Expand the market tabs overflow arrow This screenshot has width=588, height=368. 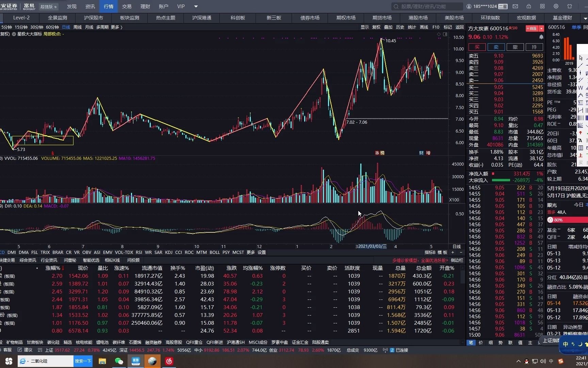click(585, 18)
